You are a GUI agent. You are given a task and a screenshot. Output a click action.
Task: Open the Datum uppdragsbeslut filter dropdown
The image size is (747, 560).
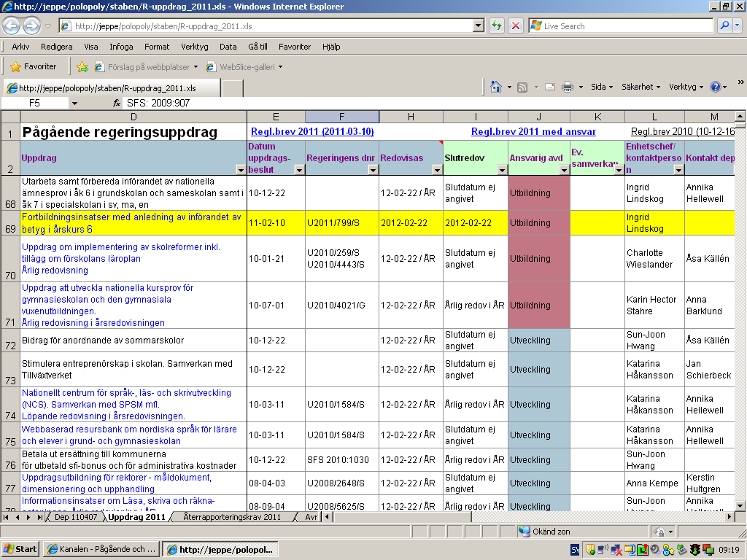pos(299,170)
